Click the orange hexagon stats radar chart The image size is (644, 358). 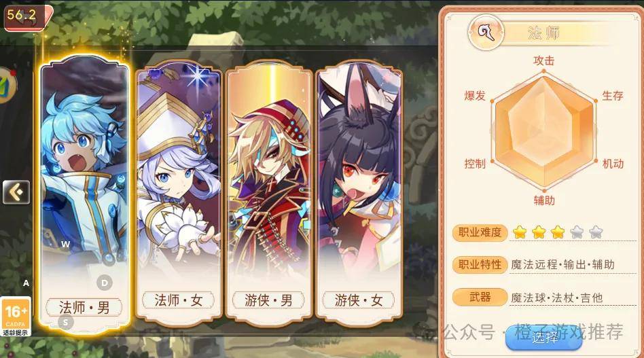[x=543, y=130]
